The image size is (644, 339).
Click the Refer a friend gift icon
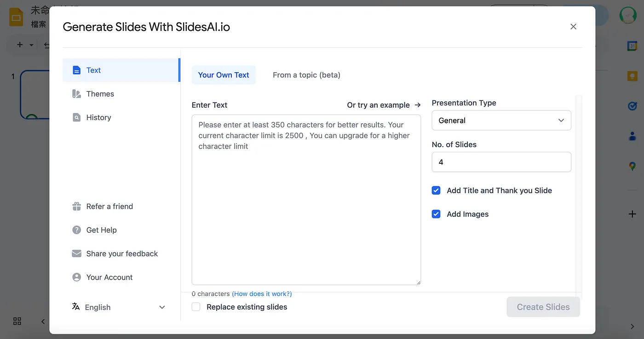[x=77, y=207]
